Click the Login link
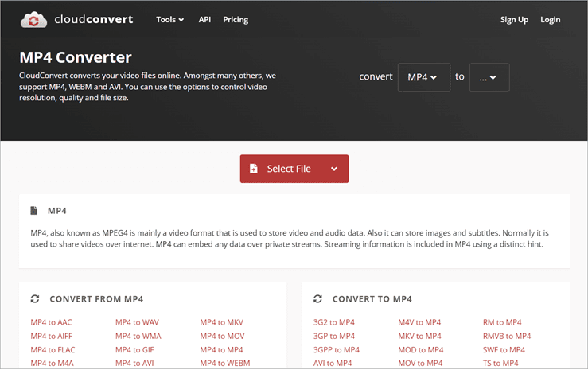Image resolution: width=588 pixels, height=370 pixels. click(x=551, y=19)
